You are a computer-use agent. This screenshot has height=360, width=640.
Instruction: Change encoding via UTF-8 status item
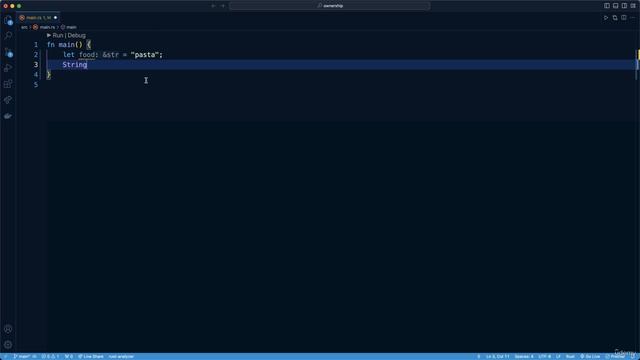click(x=544, y=357)
